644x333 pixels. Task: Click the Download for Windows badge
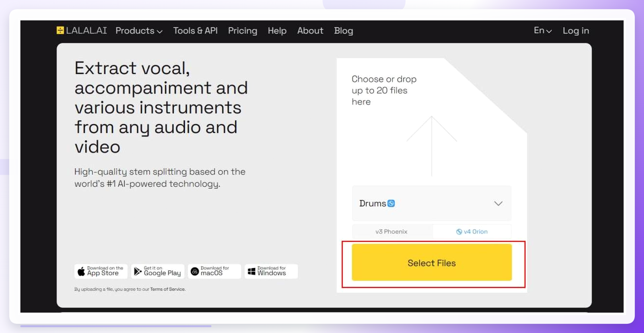pyautogui.click(x=271, y=271)
